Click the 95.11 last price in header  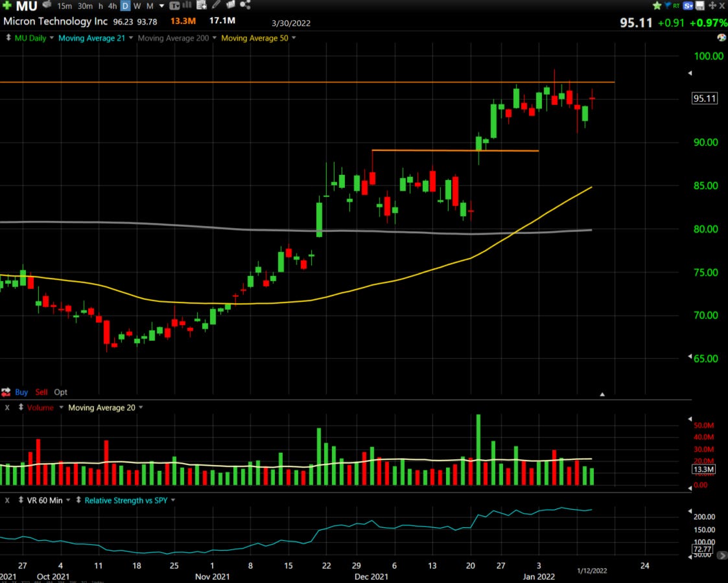click(x=636, y=23)
